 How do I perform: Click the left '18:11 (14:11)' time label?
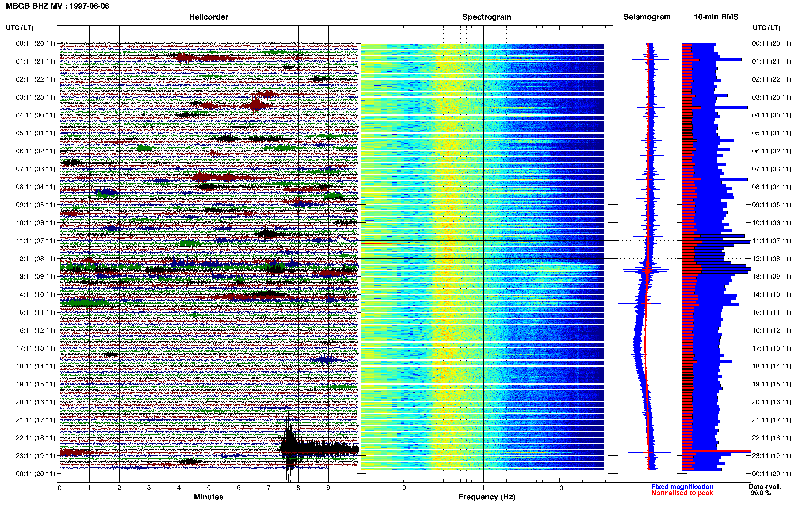[36, 366]
